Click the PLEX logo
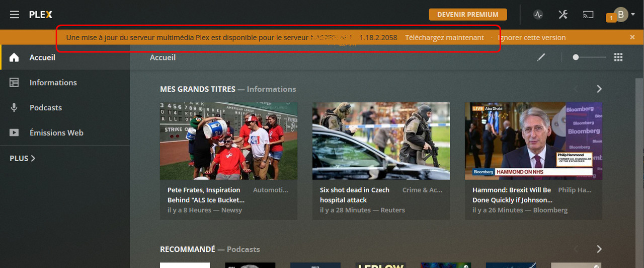Viewport: 644px width, 268px height. [40, 15]
